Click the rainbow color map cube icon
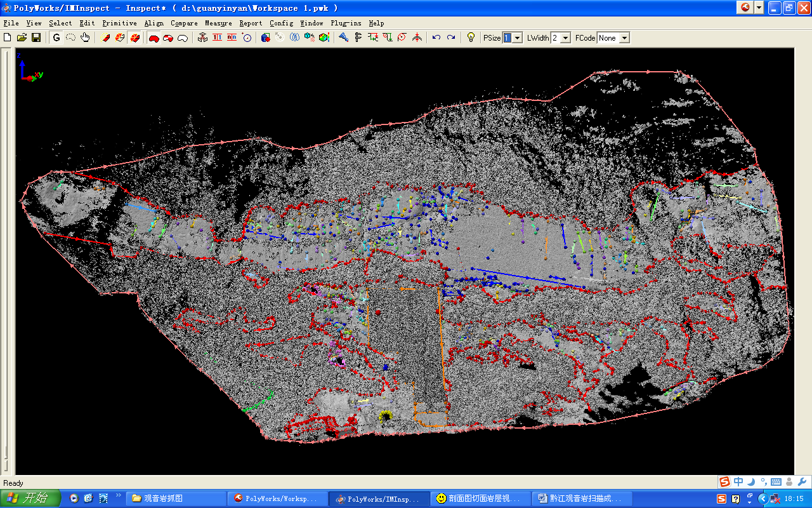The height and width of the screenshot is (508, 812). point(324,38)
